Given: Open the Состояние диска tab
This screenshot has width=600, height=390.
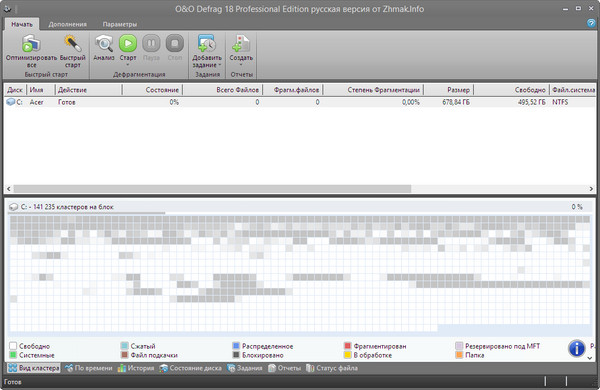Looking at the screenshot, I should [x=191, y=368].
